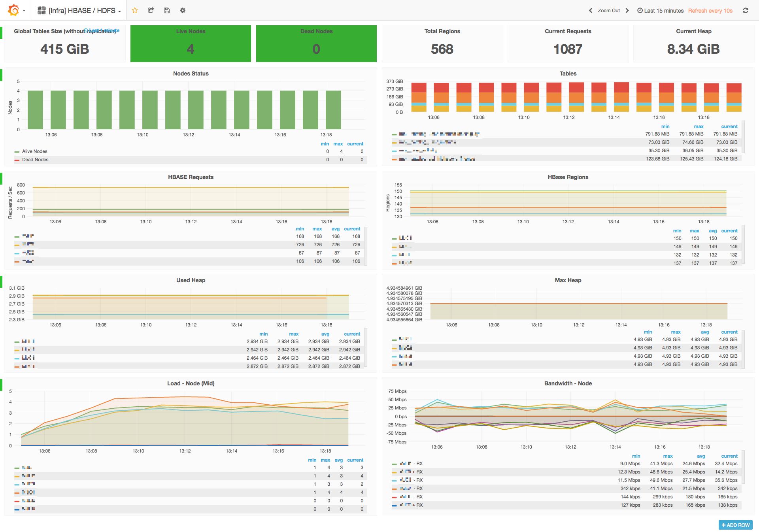Shift time range forward with right chevron

click(x=627, y=11)
